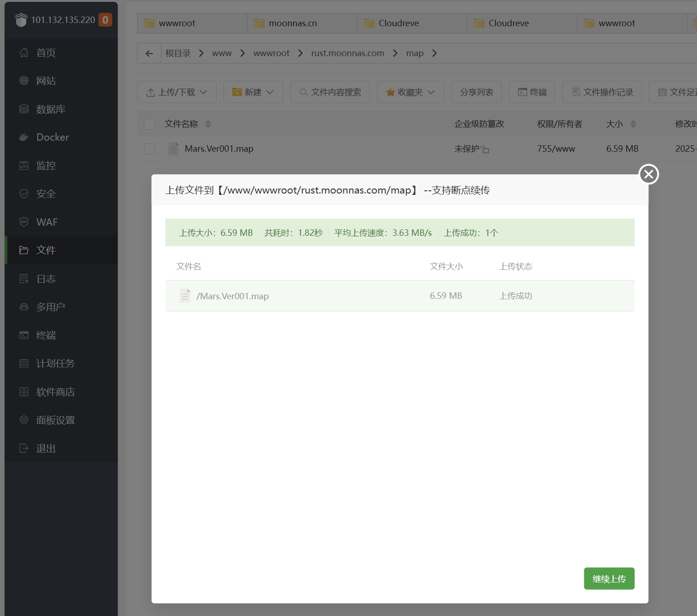The height and width of the screenshot is (616, 697).
Task: Open the 监控 monitor icon
Action: click(x=24, y=165)
